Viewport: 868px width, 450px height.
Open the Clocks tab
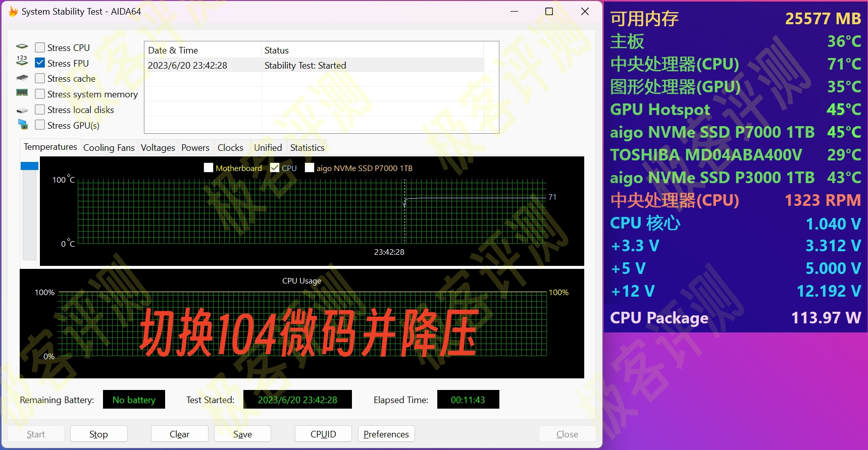pos(230,148)
